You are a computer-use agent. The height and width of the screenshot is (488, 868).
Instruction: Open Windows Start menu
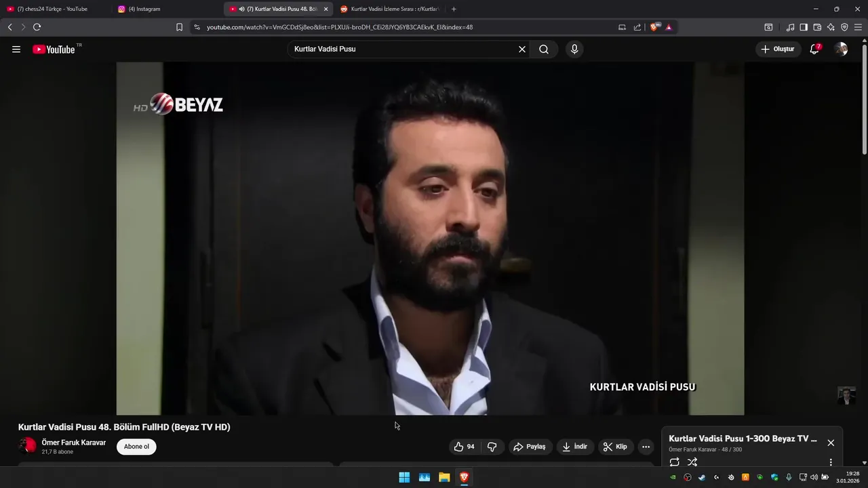click(x=404, y=477)
